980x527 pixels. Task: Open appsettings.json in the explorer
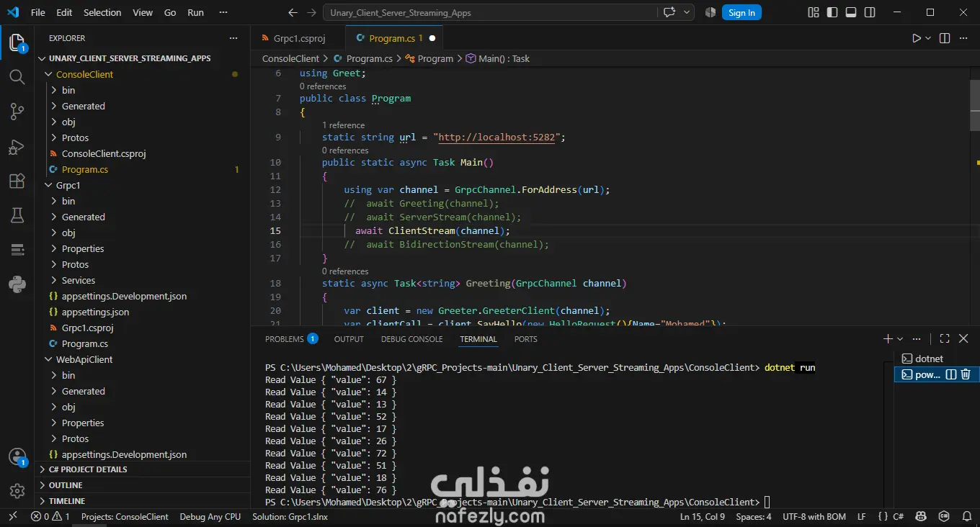tap(142, 312)
